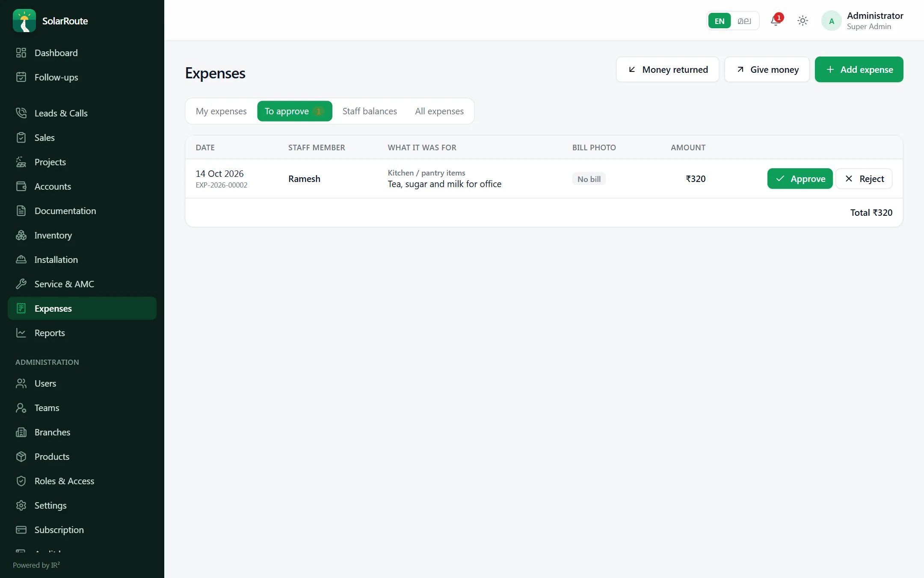Open Documentation in the sidebar

pyautogui.click(x=82, y=211)
